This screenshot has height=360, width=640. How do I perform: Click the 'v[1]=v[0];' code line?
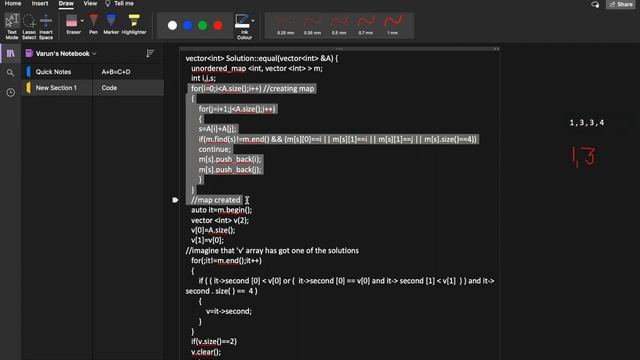[207, 240]
